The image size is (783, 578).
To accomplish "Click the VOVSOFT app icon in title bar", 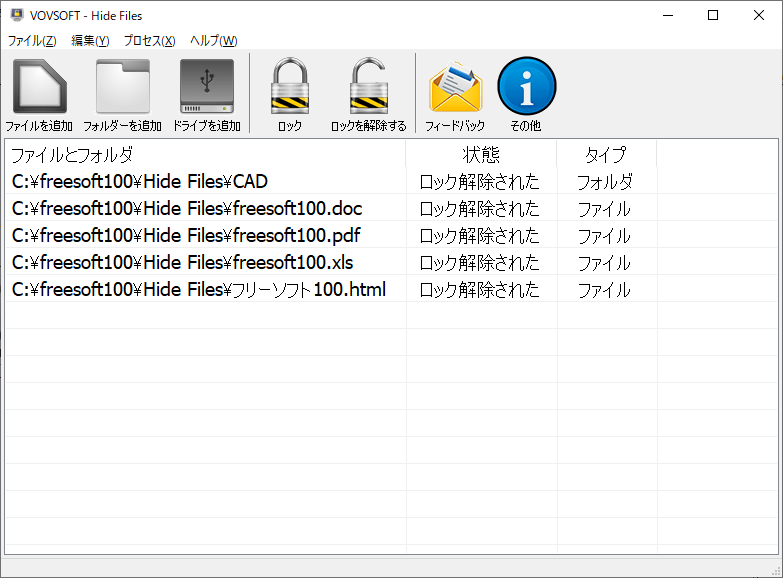I will tap(17, 15).
